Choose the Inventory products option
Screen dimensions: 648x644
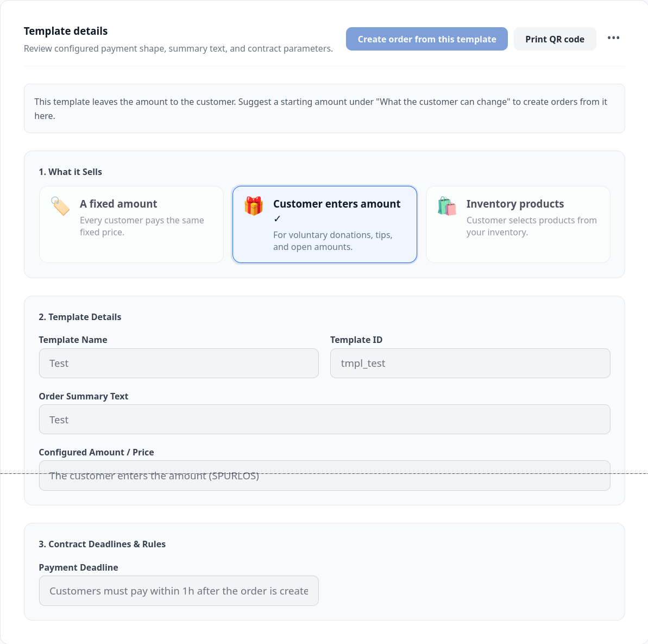(x=518, y=224)
